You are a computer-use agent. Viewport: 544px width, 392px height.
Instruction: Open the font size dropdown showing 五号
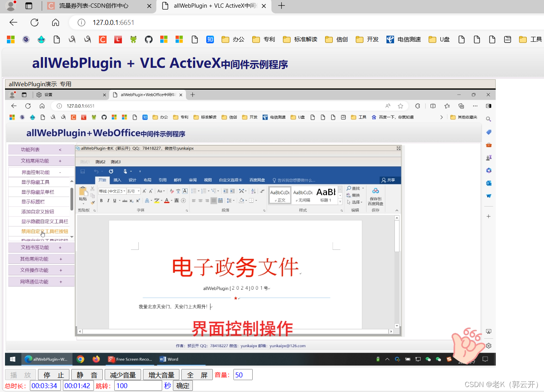(137, 191)
